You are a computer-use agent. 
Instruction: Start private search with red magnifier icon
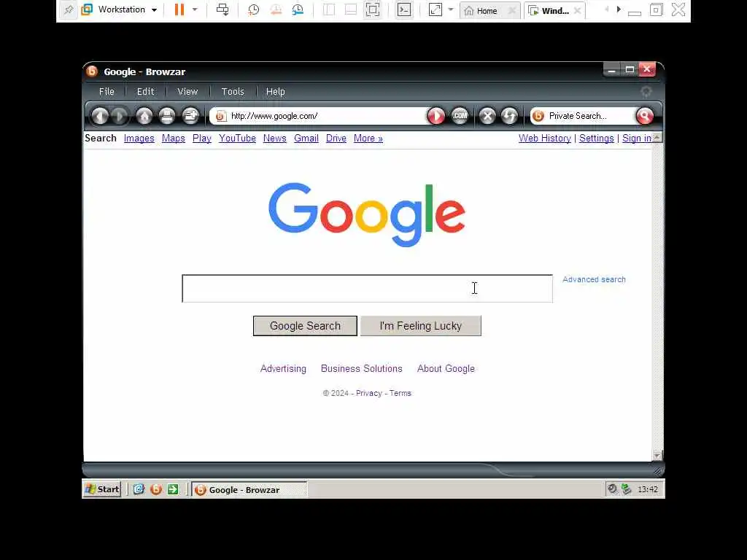[645, 116]
